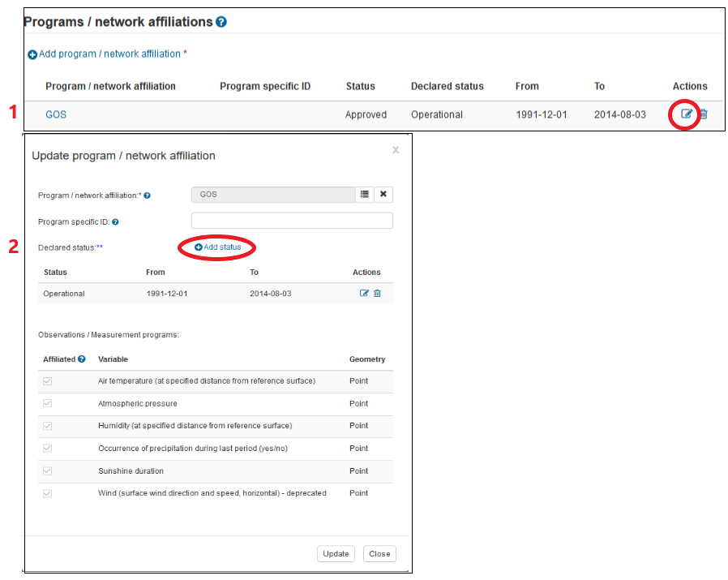Click the Air temperature variable text
The width and height of the screenshot is (728, 580).
pos(207,381)
